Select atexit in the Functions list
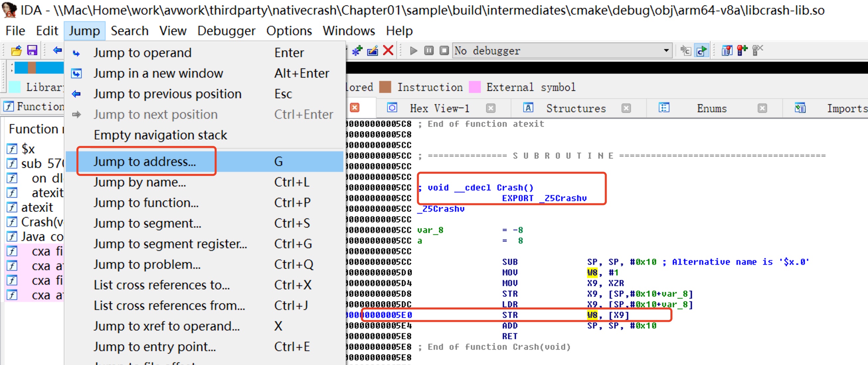 (37, 207)
